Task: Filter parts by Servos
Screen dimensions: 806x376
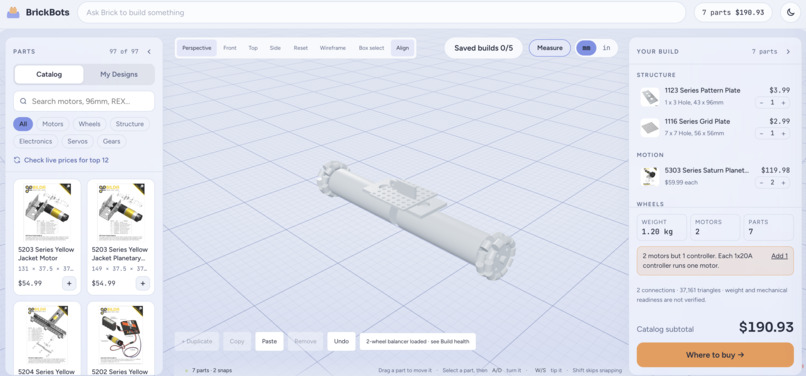Action: tap(78, 141)
